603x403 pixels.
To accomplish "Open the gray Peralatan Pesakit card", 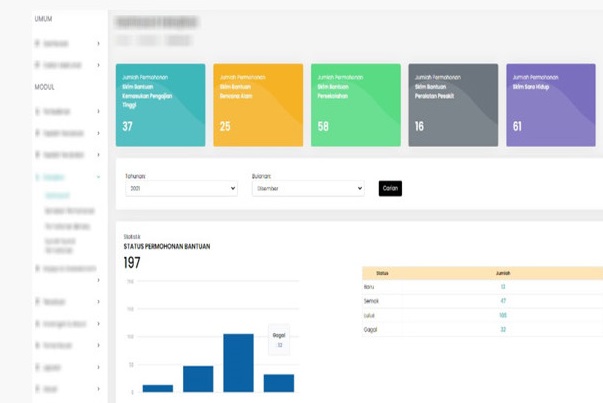I will (452, 105).
